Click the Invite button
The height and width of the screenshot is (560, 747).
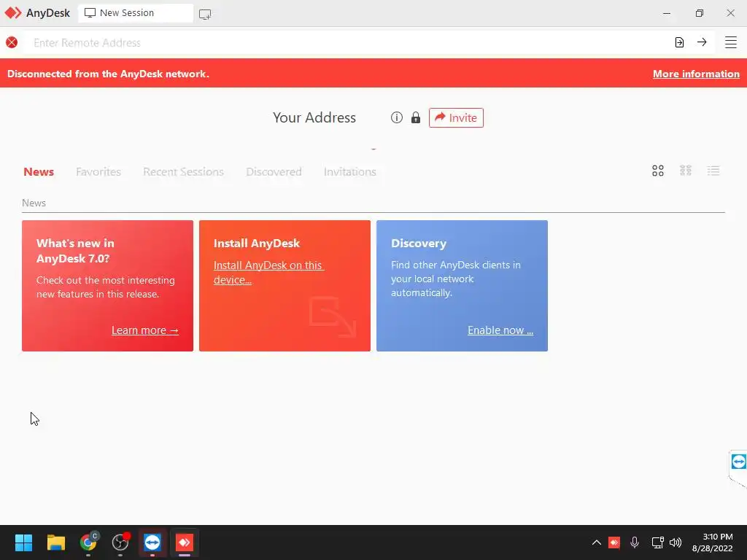pos(456,117)
